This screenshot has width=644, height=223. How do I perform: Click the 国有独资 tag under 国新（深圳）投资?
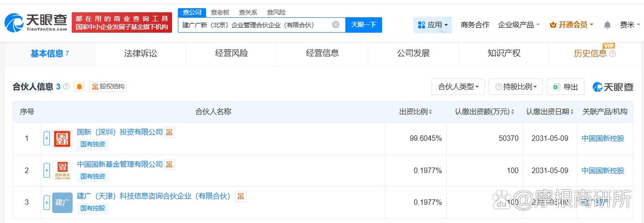tap(93, 144)
